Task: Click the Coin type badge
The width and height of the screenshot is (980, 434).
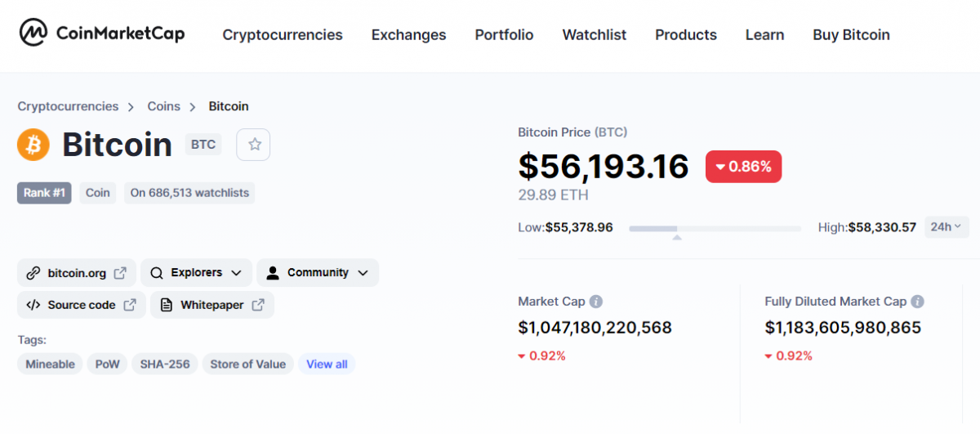Action: click(x=98, y=193)
